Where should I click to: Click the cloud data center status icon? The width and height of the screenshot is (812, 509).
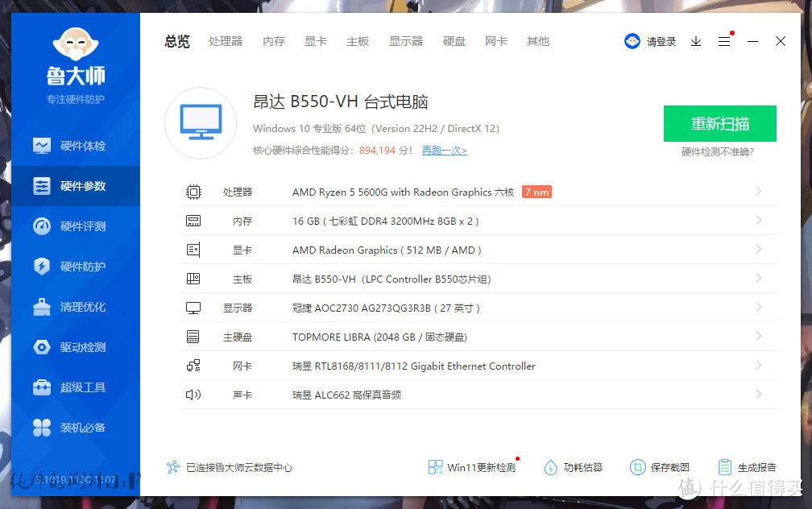[173, 467]
